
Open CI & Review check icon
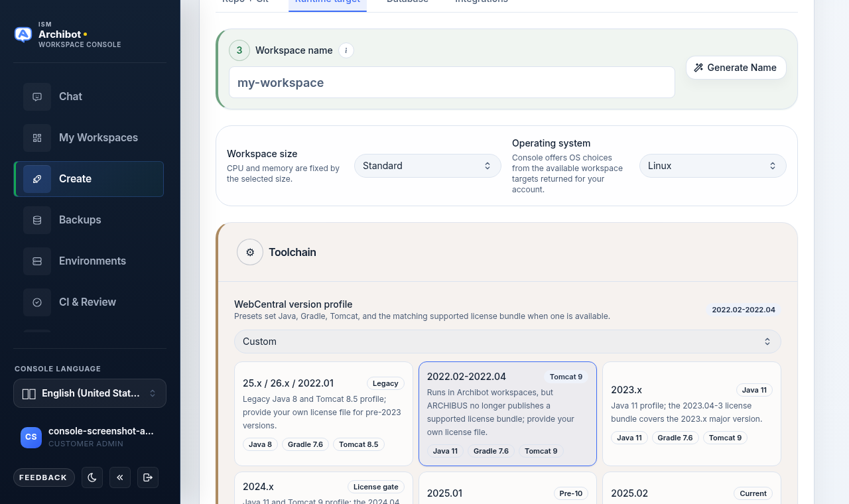click(x=37, y=302)
